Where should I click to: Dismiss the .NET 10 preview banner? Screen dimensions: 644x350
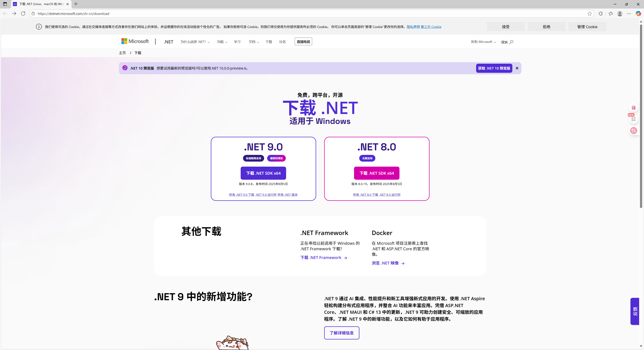click(517, 68)
